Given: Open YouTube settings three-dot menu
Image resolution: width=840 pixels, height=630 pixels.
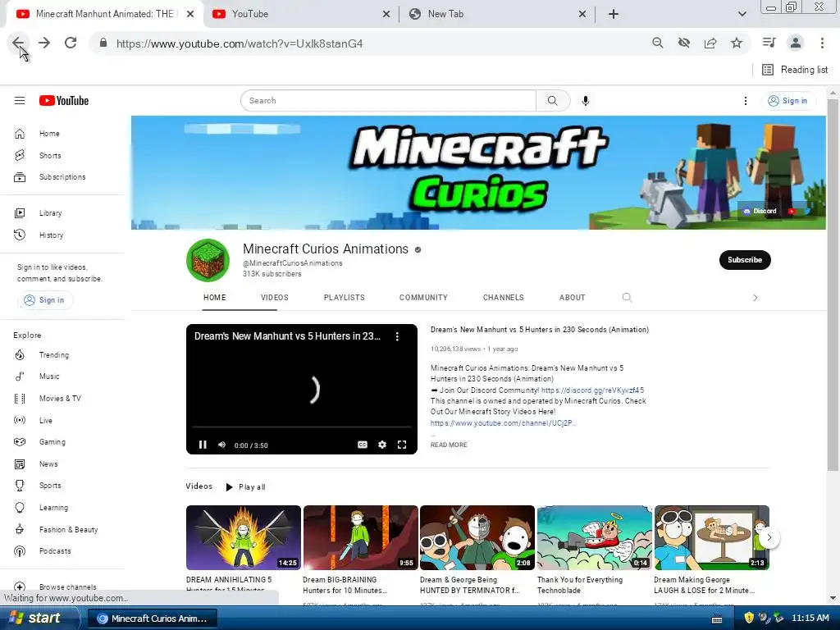Looking at the screenshot, I should [745, 101].
